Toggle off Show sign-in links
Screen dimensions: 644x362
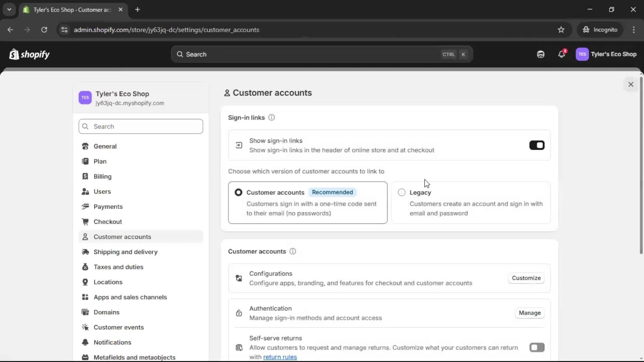click(537, 145)
